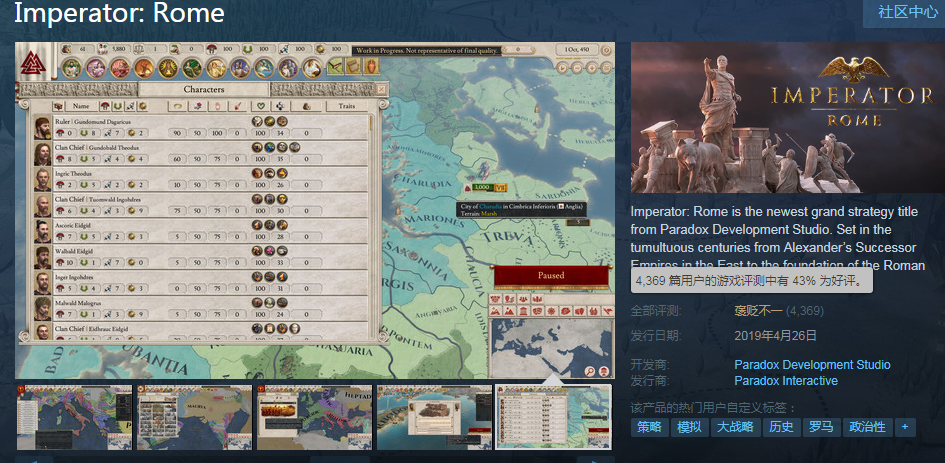Select the Maurya map thumbnail
945x463 pixels.
[x=194, y=417]
